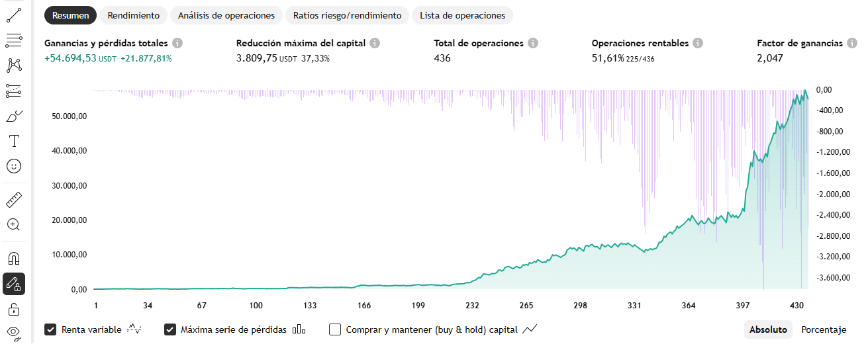The height and width of the screenshot is (348, 868).
Task: Switch chart to Porcentaje mode
Action: [x=824, y=329]
